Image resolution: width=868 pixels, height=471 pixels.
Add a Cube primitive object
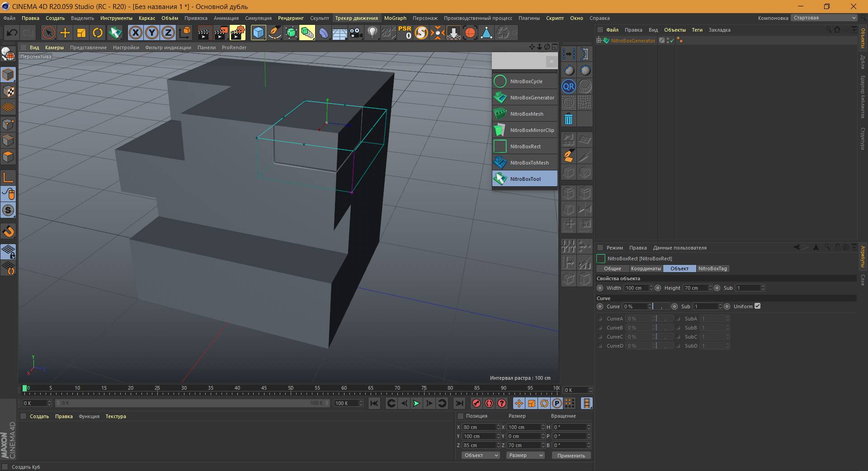click(x=258, y=33)
